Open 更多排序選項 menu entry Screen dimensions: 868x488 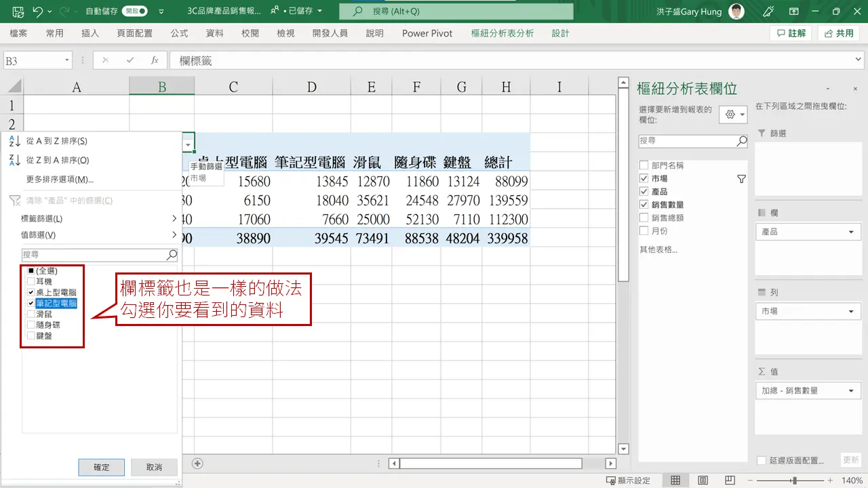tap(60, 180)
